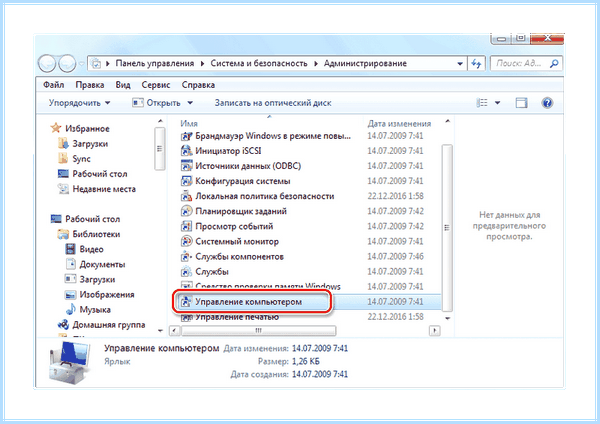600x424 pixels.
Task: Click horizontal scrollbar right arrow
Action: pos(434,330)
